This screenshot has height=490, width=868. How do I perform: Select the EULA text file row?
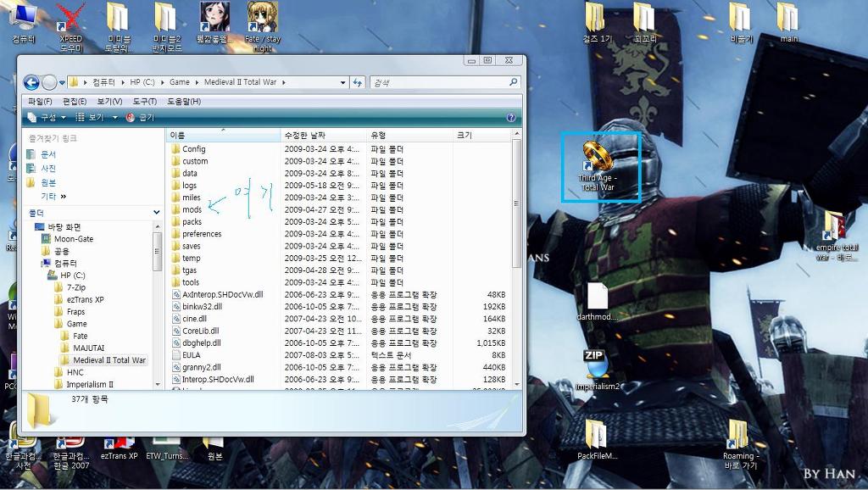coord(339,355)
